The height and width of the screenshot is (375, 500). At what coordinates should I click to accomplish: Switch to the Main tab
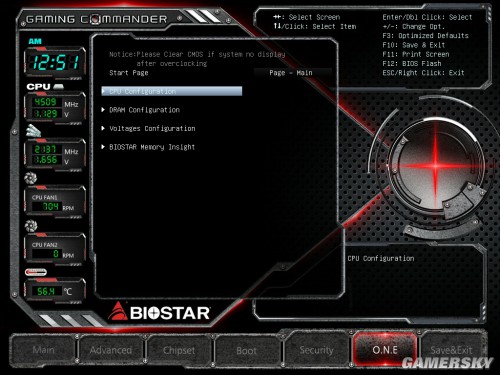[x=43, y=350]
